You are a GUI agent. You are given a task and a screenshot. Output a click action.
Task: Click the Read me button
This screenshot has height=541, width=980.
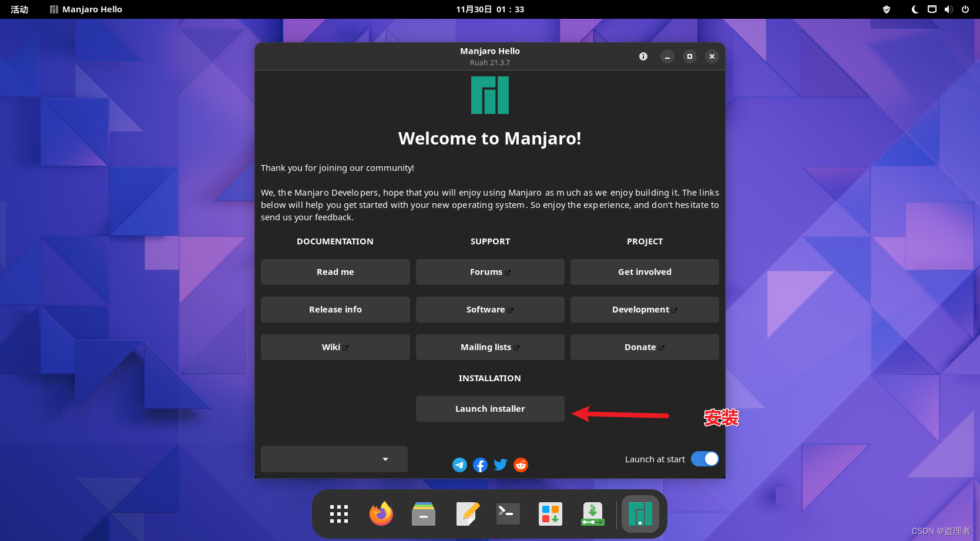click(x=335, y=272)
